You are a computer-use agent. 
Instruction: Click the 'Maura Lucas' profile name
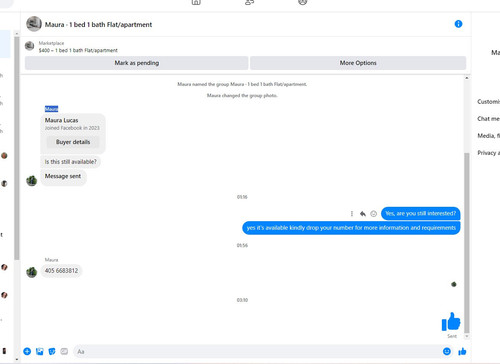point(61,120)
